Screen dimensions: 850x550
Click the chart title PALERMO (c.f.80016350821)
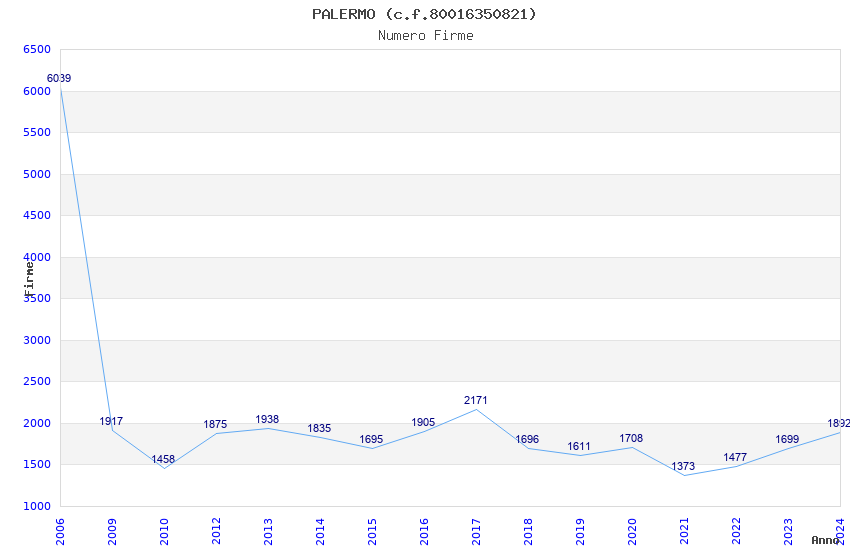pyautogui.click(x=424, y=14)
